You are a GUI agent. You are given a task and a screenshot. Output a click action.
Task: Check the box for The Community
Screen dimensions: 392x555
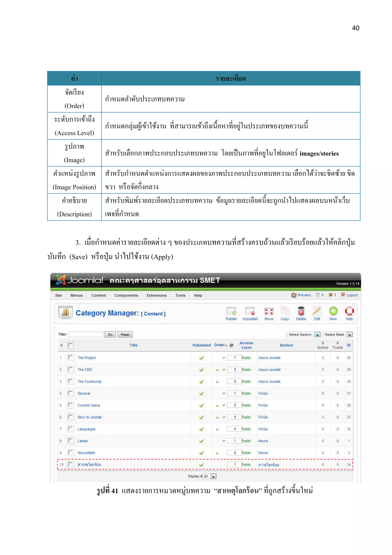point(70,381)
